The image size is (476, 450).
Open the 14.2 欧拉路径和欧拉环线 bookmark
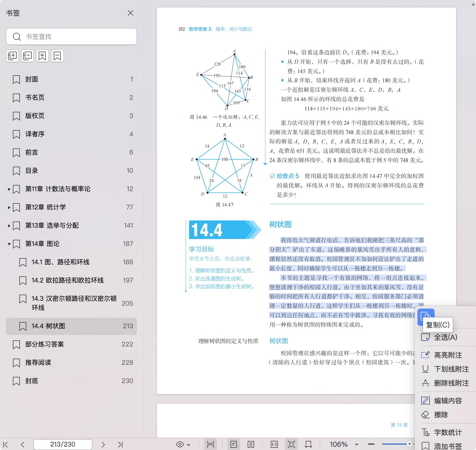(67, 280)
